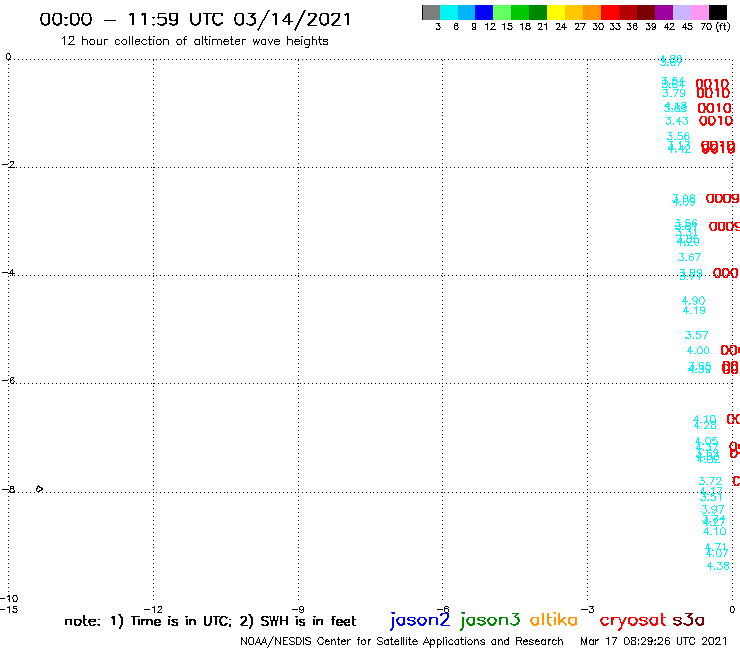
Task: Click the jason2 satellite label
Action: (420, 620)
